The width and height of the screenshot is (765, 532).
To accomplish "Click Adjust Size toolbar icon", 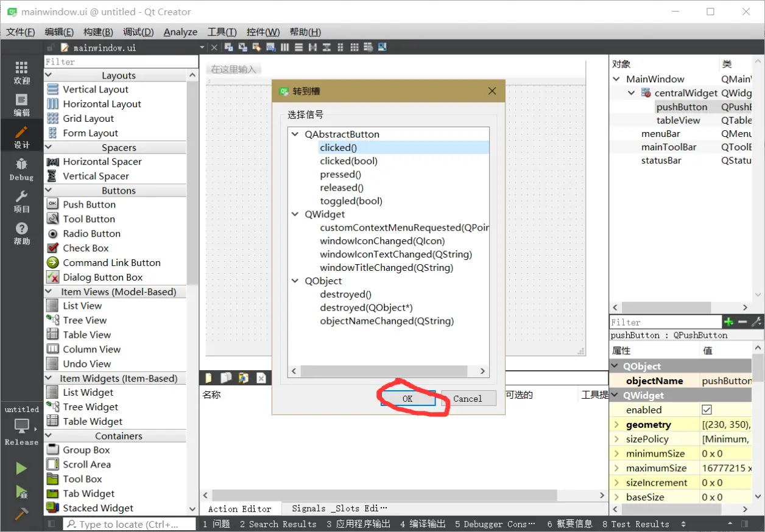I will coord(382,47).
